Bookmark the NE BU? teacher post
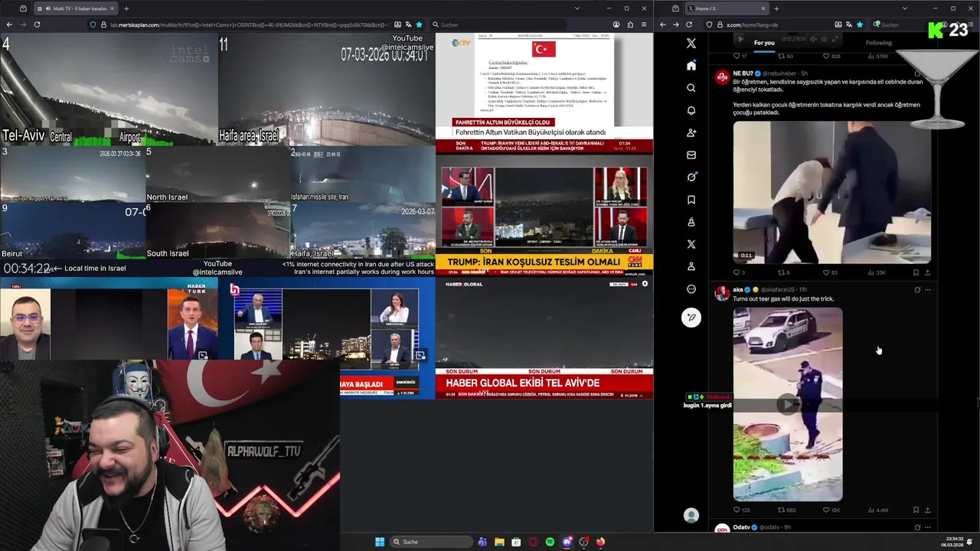 [x=916, y=272]
